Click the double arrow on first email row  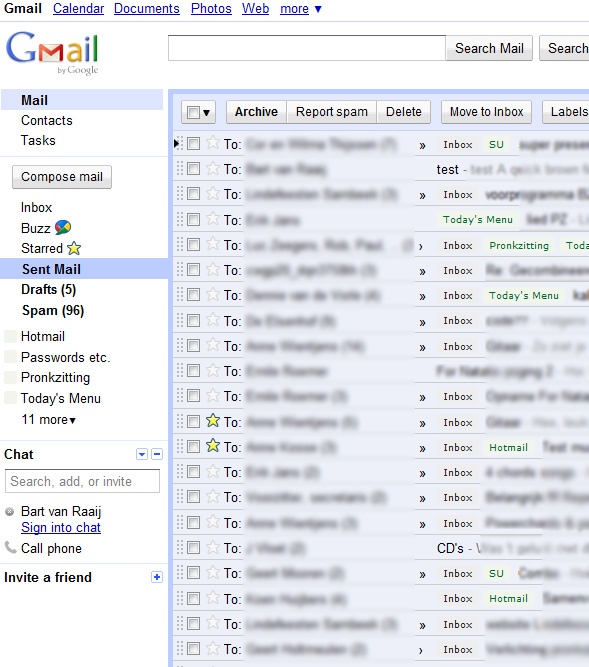(x=422, y=145)
